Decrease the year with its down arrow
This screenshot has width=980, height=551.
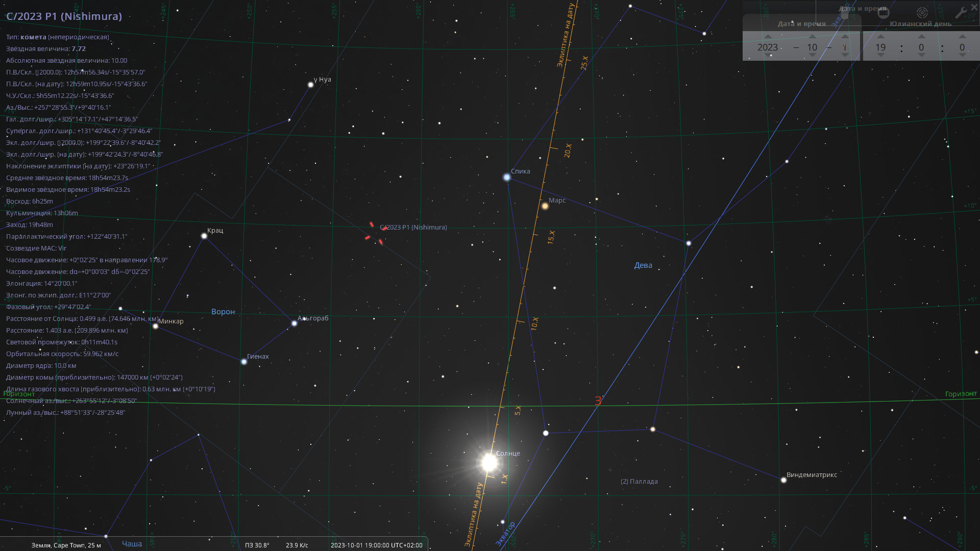tap(768, 56)
